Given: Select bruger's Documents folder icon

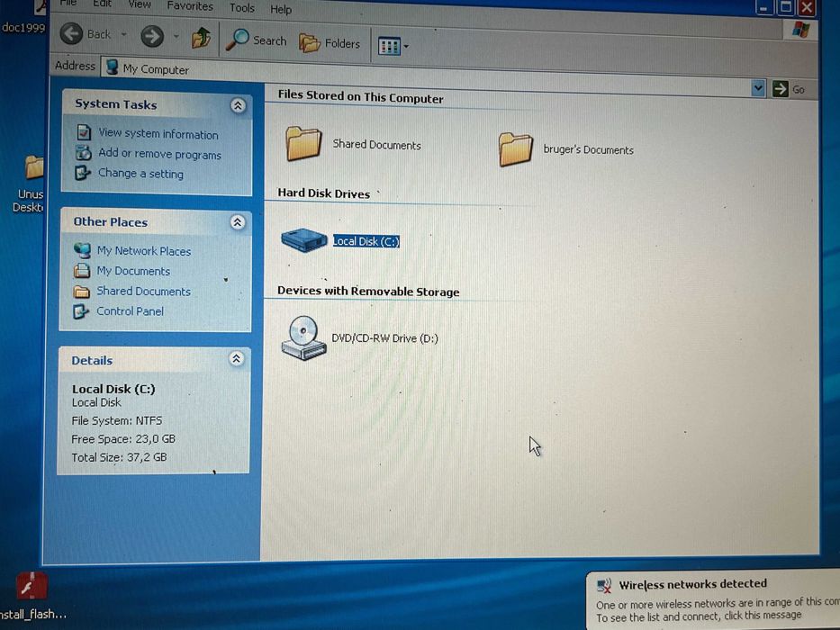Looking at the screenshot, I should (515, 148).
